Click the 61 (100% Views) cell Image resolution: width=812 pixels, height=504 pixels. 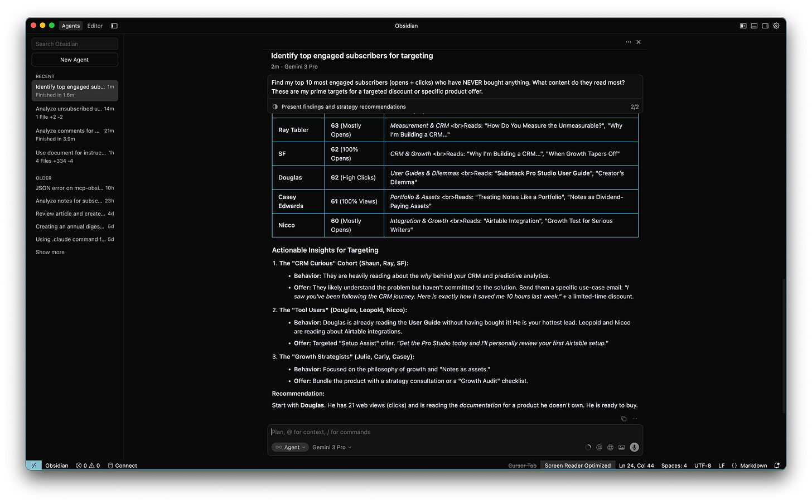(x=354, y=201)
